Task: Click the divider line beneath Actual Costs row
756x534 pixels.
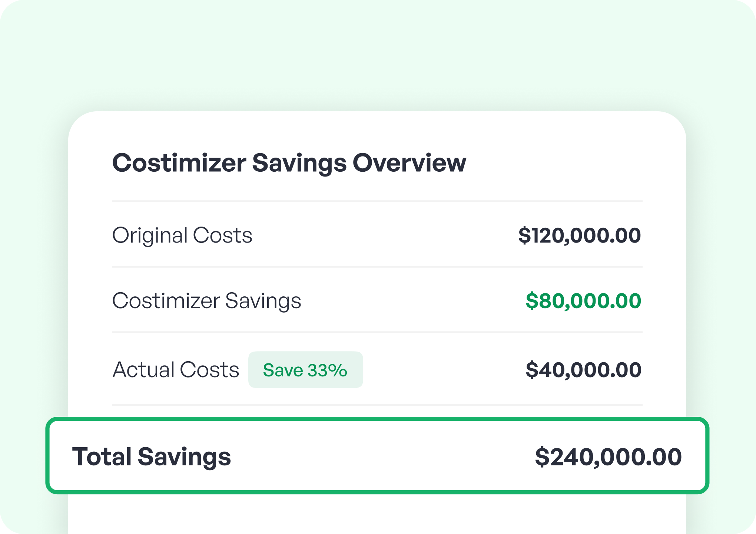Action: 377,405
